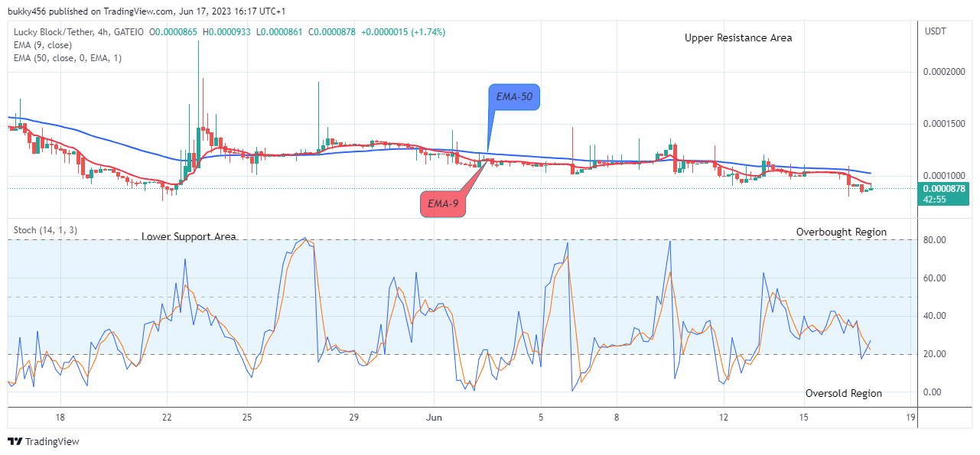
Task: Click the current price label 0.0000878
Action: click(x=945, y=188)
